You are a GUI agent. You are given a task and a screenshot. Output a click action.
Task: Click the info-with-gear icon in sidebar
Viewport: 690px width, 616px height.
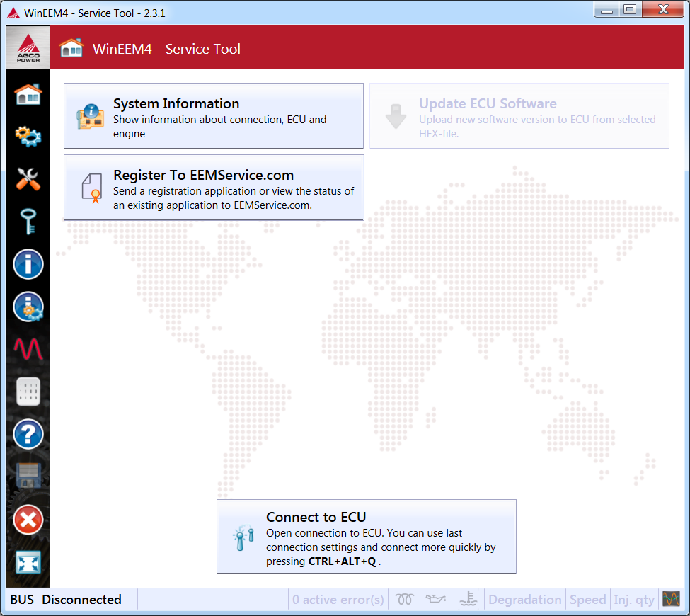tap(28, 307)
